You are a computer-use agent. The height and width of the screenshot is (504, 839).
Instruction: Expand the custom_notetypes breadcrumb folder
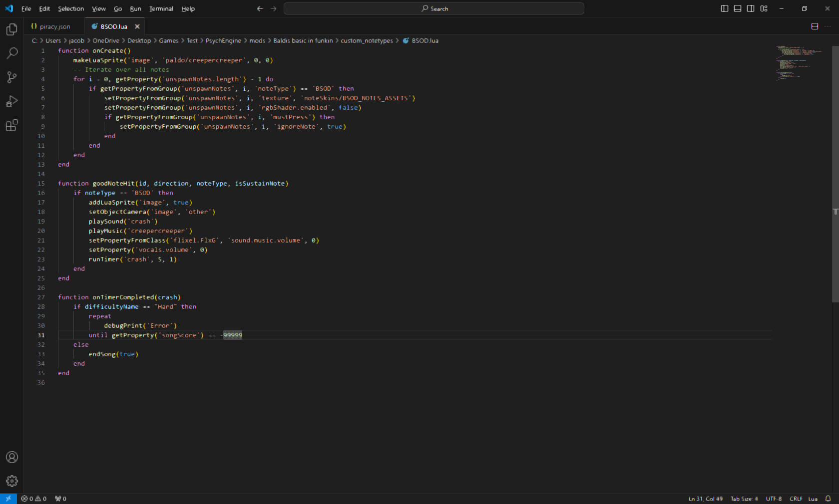click(367, 41)
